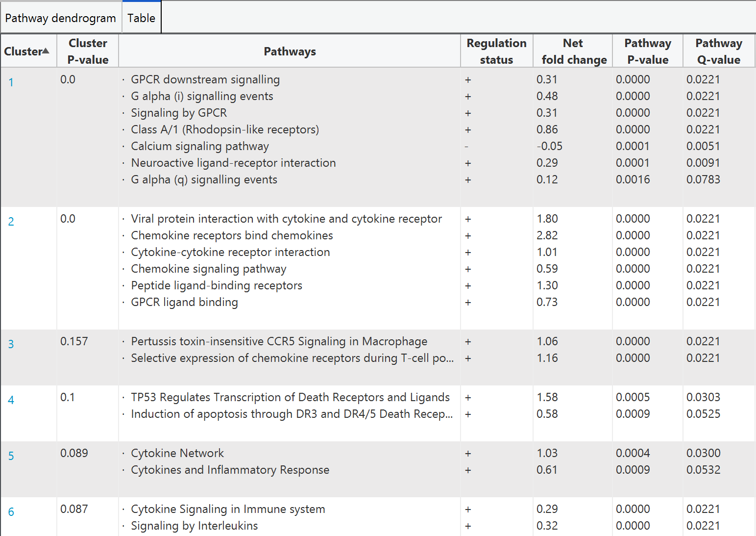Click net fold change value 1.58
Image resolution: width=756 pixels, height=536 pixels.
547,397
